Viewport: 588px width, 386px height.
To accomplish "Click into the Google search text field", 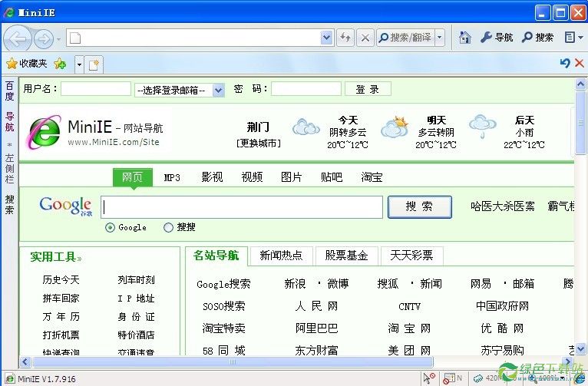I will coord(242,207).
